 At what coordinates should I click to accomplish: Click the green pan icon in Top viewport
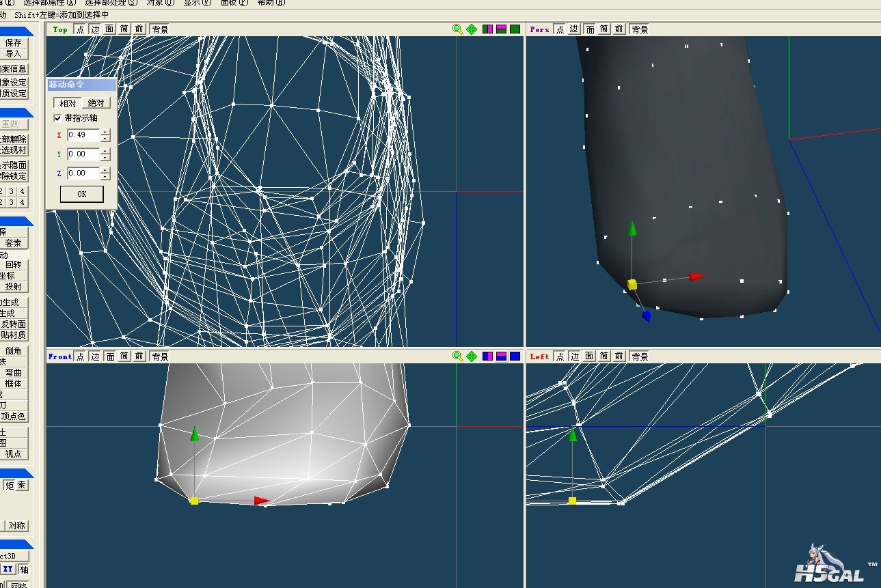pyautogui.click(x=472, y=29)
